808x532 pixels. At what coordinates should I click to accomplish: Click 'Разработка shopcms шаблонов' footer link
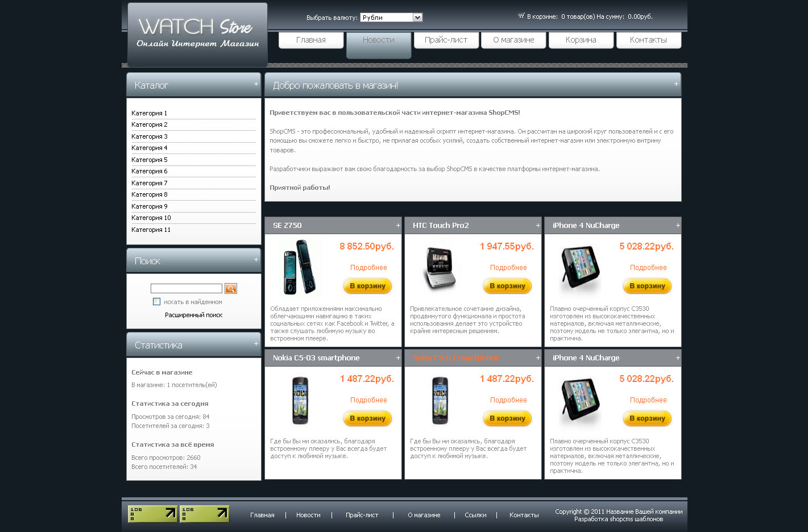pyautogui.click(x=619, y=519)
